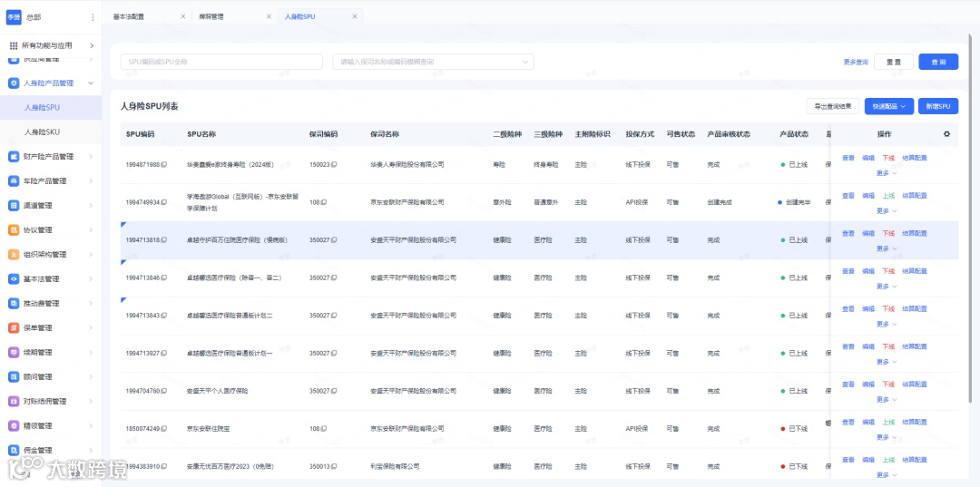
Task: Click the blue 查询 search button
Action: tap(938, 62)
